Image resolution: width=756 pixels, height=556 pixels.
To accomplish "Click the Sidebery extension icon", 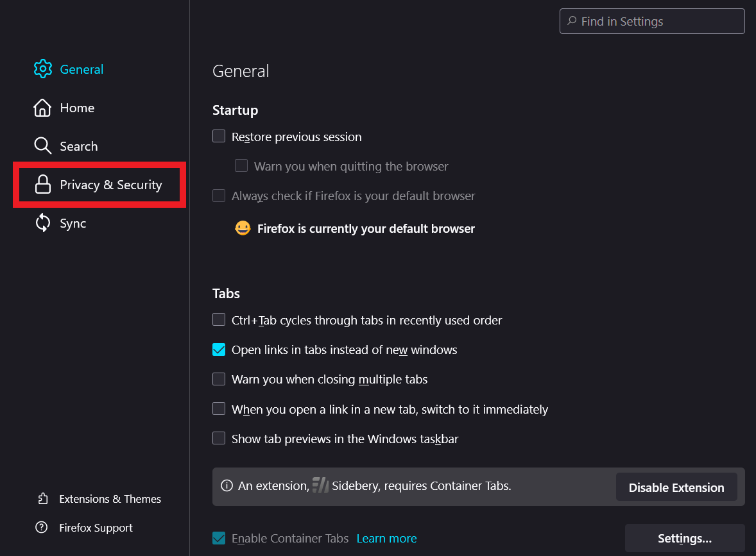I will coord(320,485).
